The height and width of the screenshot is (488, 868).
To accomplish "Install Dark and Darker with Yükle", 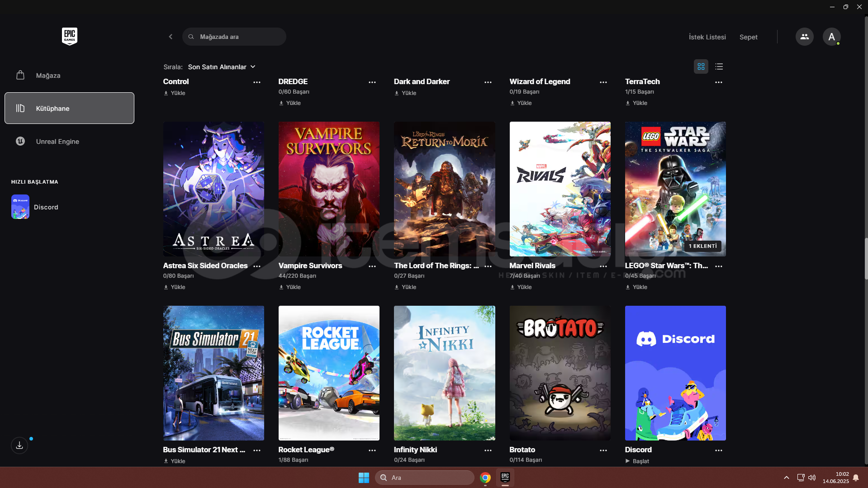I will tap(405, 93).
